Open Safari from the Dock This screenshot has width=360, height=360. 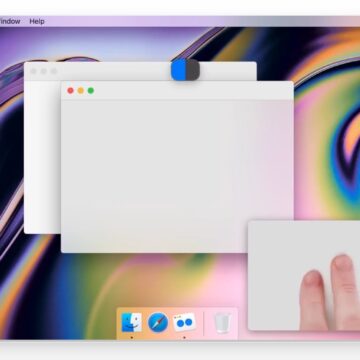(158, 323)
